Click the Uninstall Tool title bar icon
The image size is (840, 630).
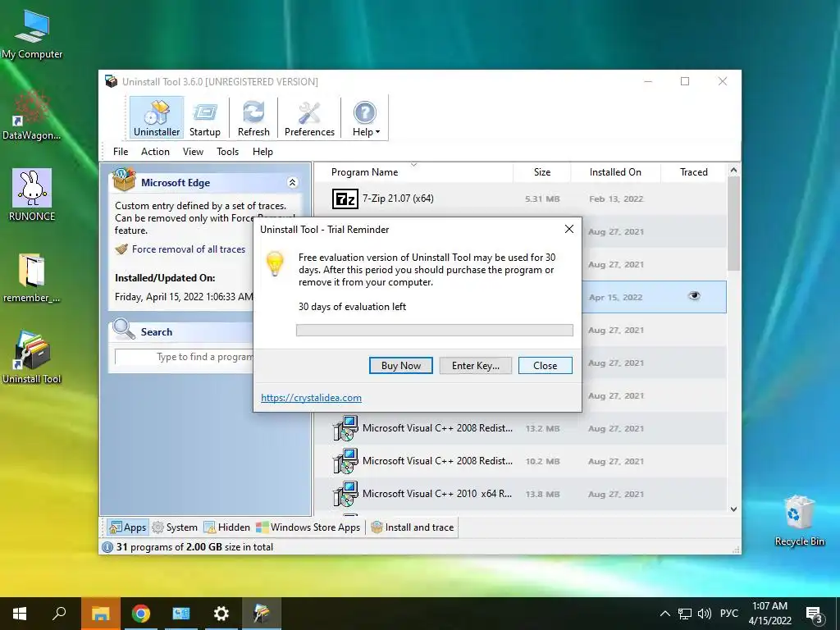point(112,81)
